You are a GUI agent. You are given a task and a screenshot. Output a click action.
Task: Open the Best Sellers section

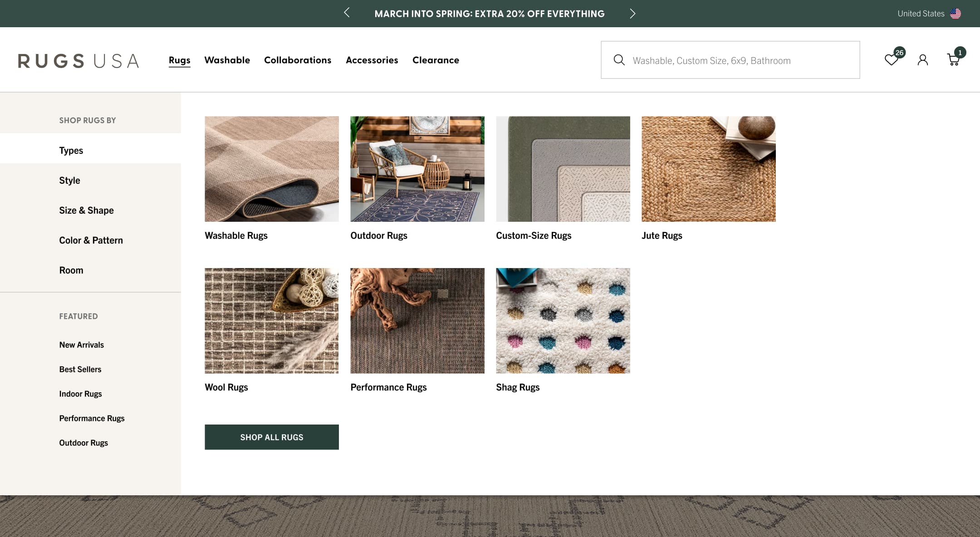pos(80,369)
